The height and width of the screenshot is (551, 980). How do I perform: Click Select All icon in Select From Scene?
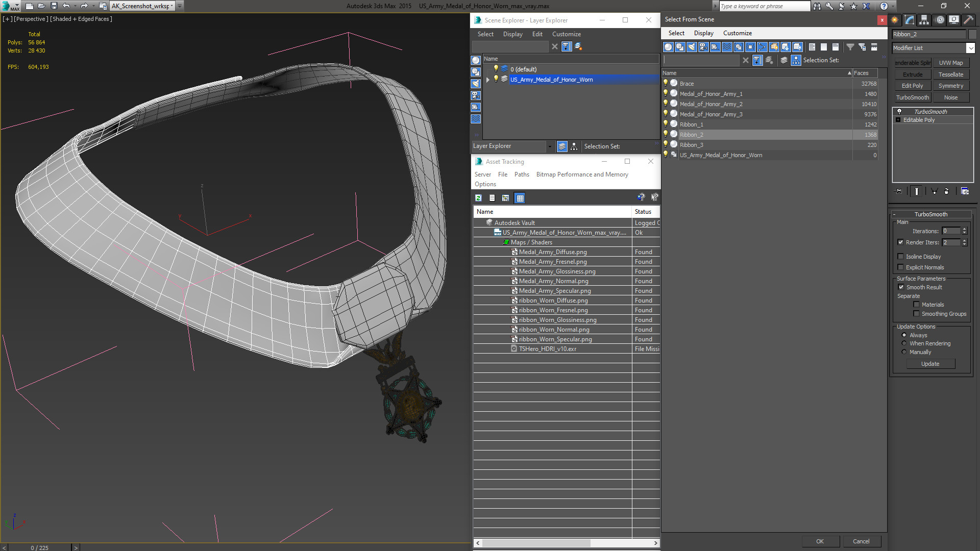(x=812, y=47)
